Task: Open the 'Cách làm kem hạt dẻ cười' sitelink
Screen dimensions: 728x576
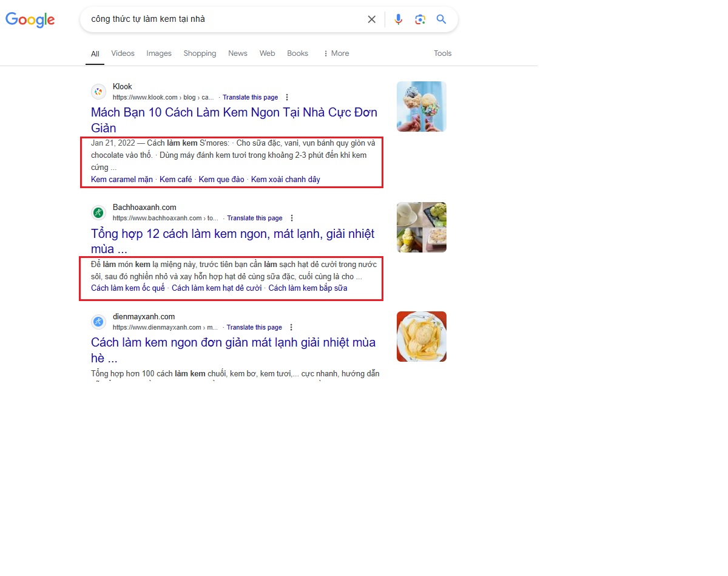Action: (x=217, y=288)
